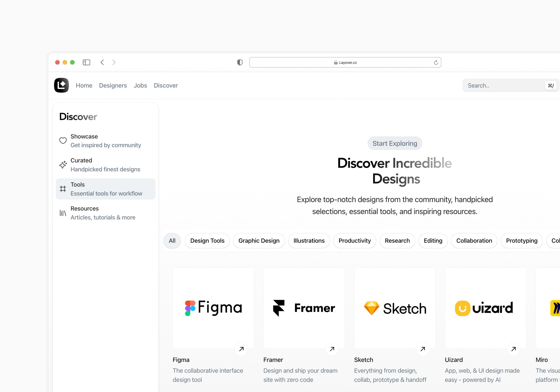
Task: Click the Showcase heart icon
Action: [63, 141]
